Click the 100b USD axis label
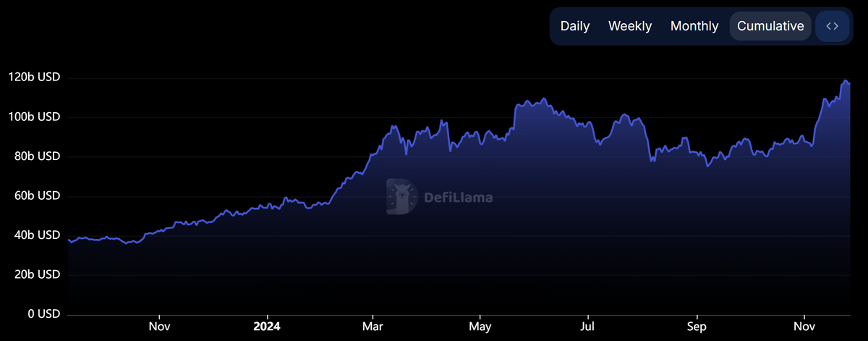This screenshot has height=341, width=868. [33, 117]
